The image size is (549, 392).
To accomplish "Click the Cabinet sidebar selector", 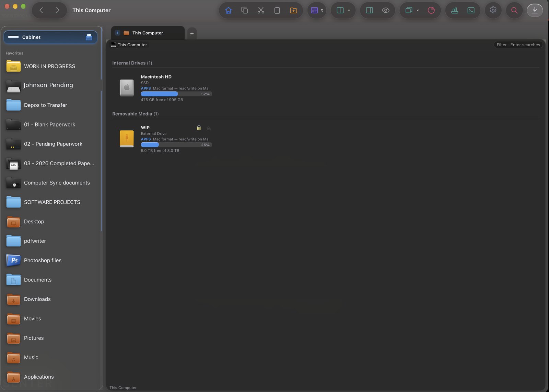I will click(x=50, y=37).
